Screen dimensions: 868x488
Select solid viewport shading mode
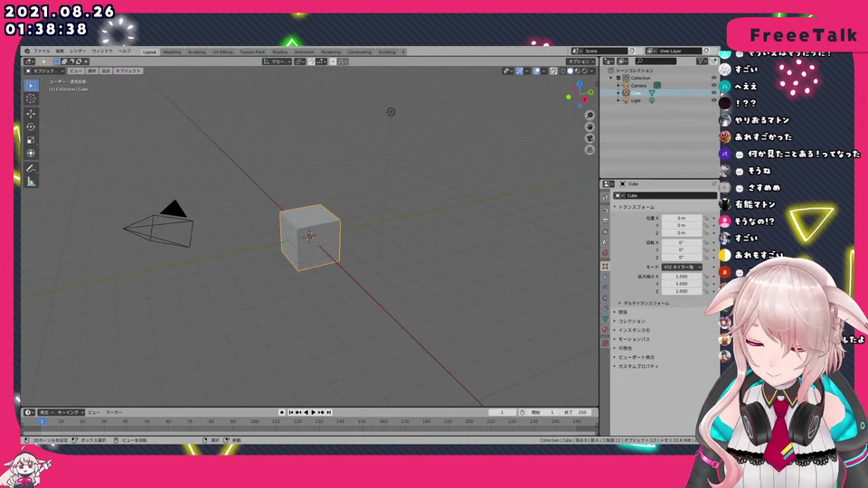(571, 70)
